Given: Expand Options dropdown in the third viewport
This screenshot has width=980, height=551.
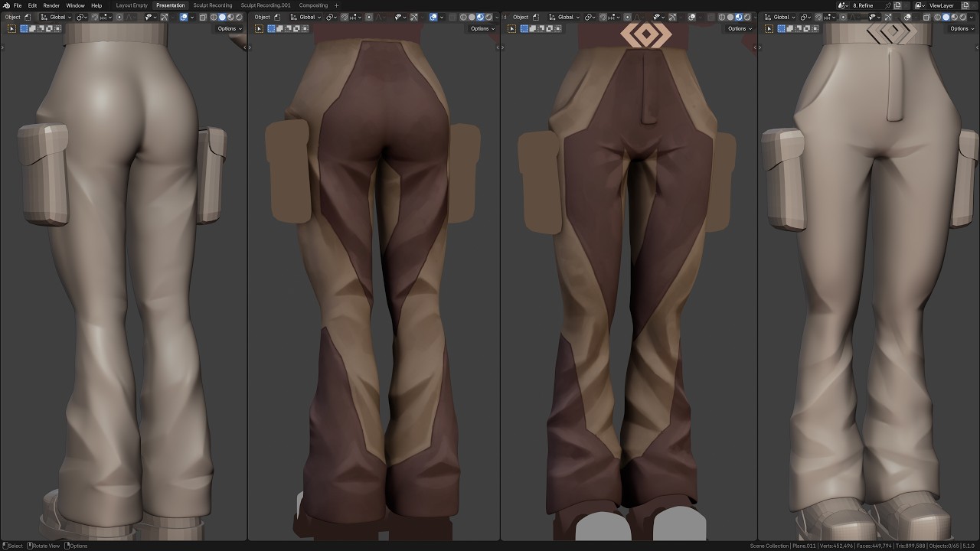Looking at the screenshot, I should point(739,28).
